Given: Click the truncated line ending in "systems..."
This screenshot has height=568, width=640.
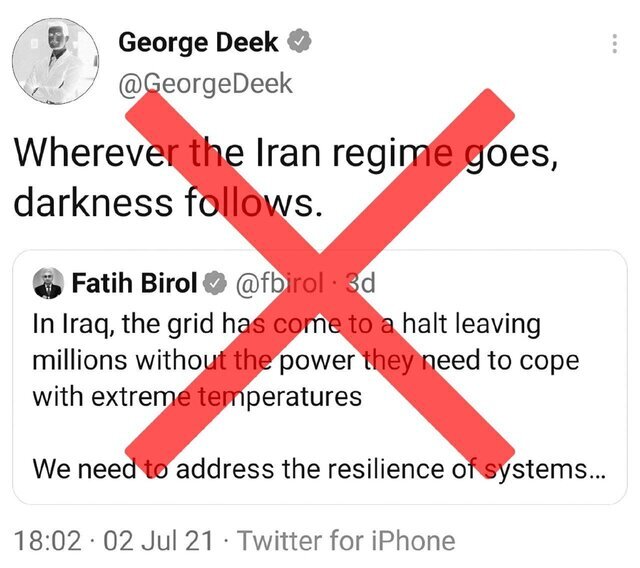Looking at the screenshot, I should click(319, 467).
